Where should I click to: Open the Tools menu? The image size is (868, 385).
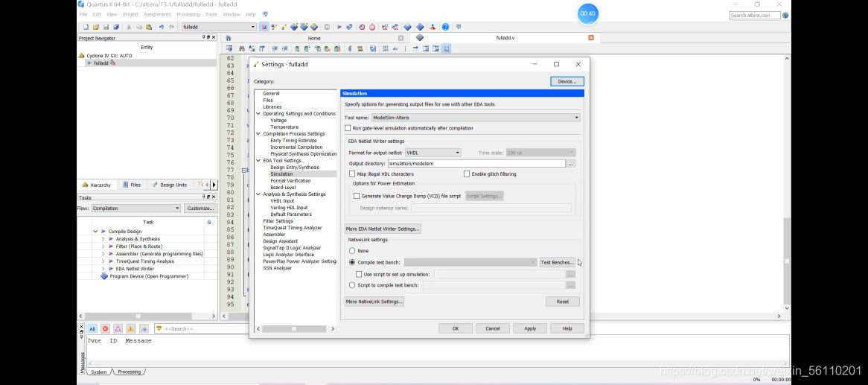pyautogui.click(x=211, y=14)
